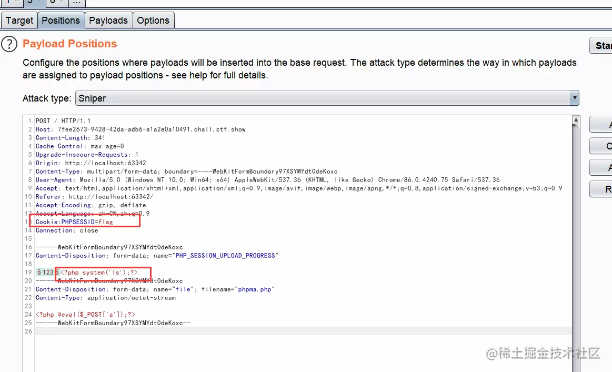Select the Positions tab
The image size is (612, 372).
point(60,20)
